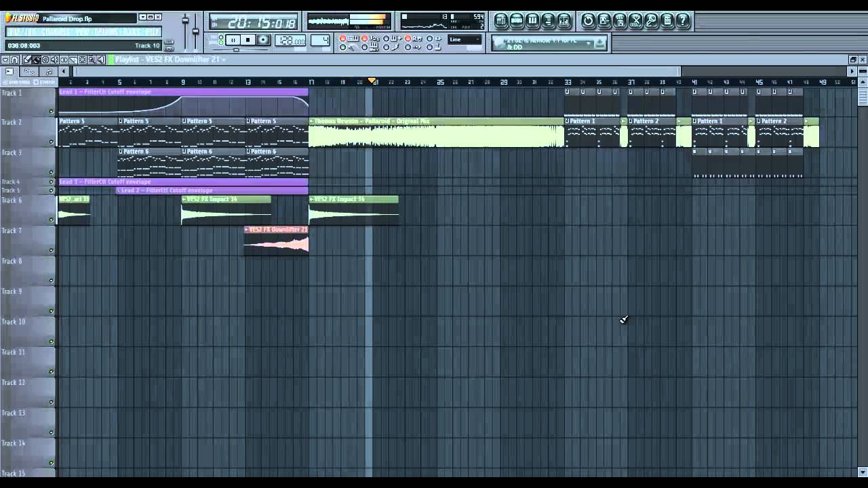Click the one-click recording microphone icon
Screen dimensions: 868x488
tap(651, 20)
